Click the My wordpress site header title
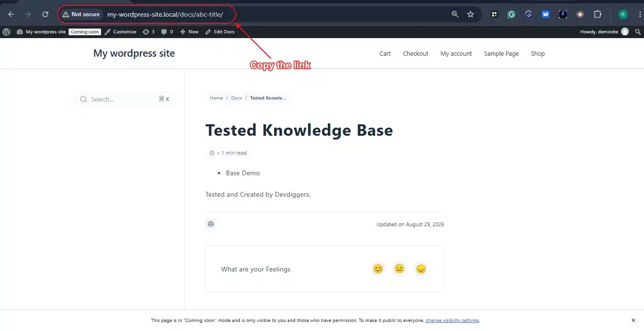 tap(134, 53)
